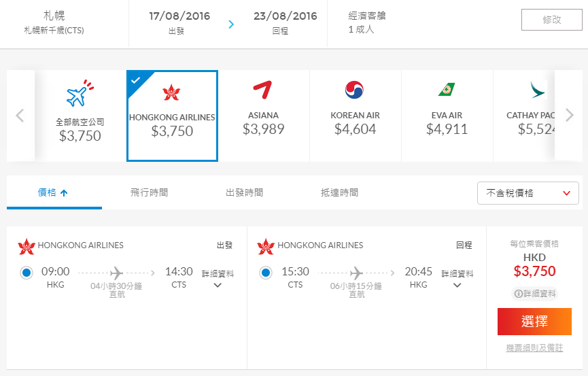This screenshot has width=588, height=376.
Task: Open the 機票細則及備註 link
Action: click(534, 348)
